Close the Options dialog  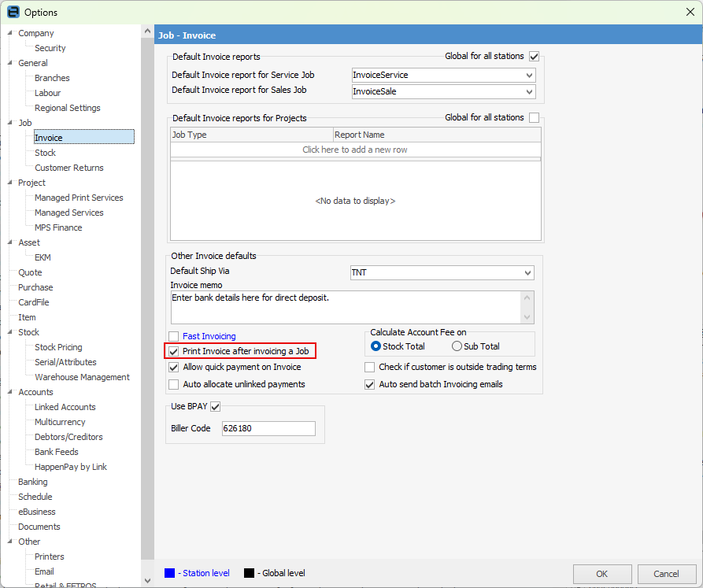click(x=690, y=12)
